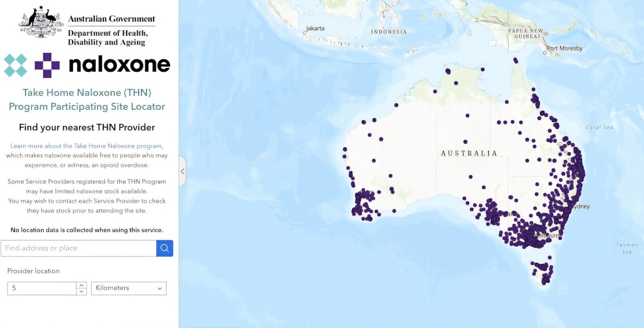
Task: Click the Coral Sea label on map
Action: (x=599, y=127)
